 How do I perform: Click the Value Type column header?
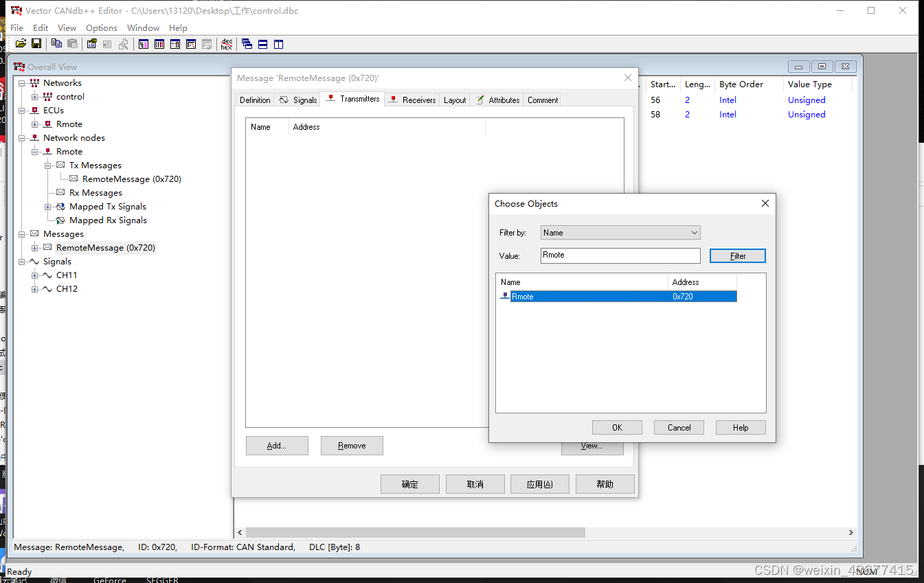(818, 84)
